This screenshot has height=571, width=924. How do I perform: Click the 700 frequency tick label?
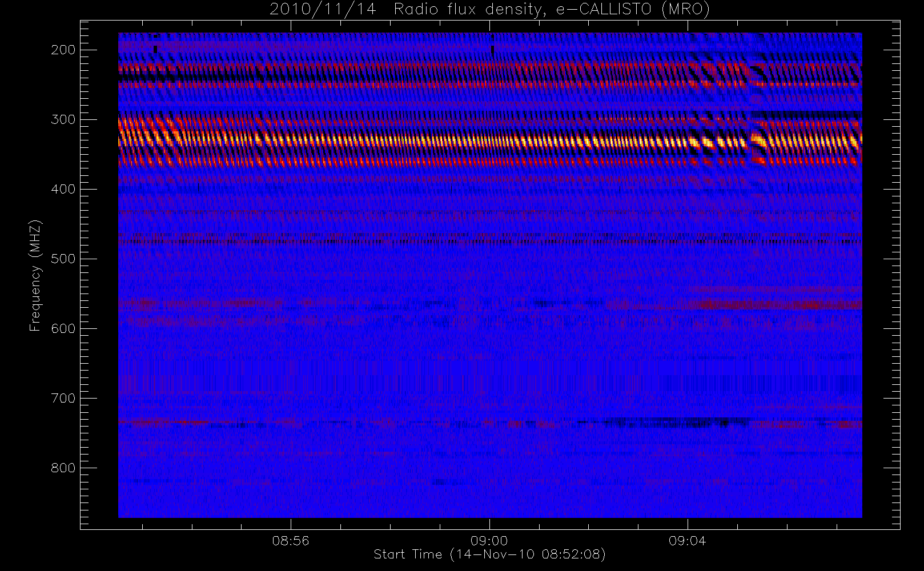[63, 398]
